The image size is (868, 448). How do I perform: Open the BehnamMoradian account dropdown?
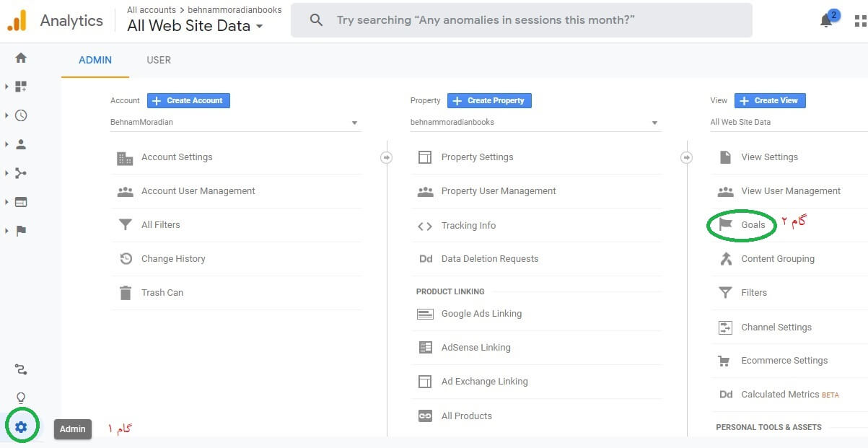[234, 123]
